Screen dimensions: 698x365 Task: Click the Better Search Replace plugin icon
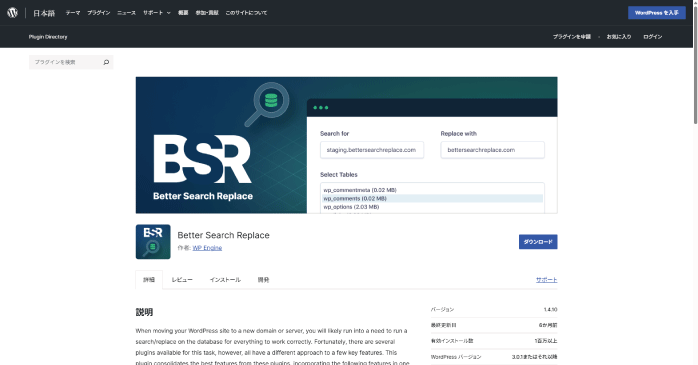(153, 242)
